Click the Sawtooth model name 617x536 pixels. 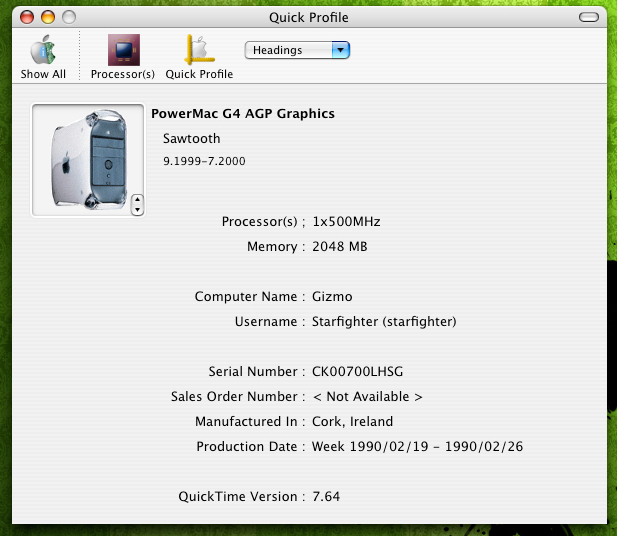coord(192,139)
